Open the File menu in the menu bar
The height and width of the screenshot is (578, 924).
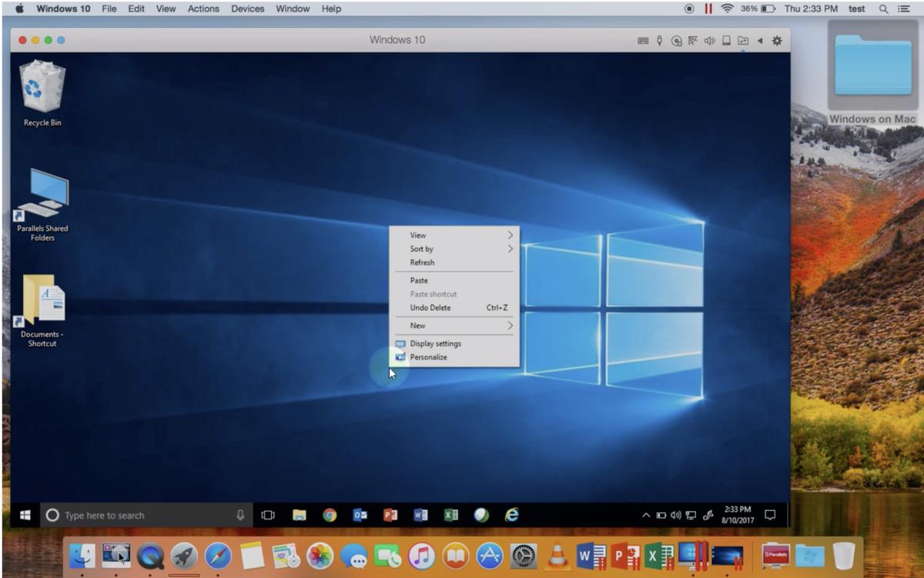(x=109, y=8)
